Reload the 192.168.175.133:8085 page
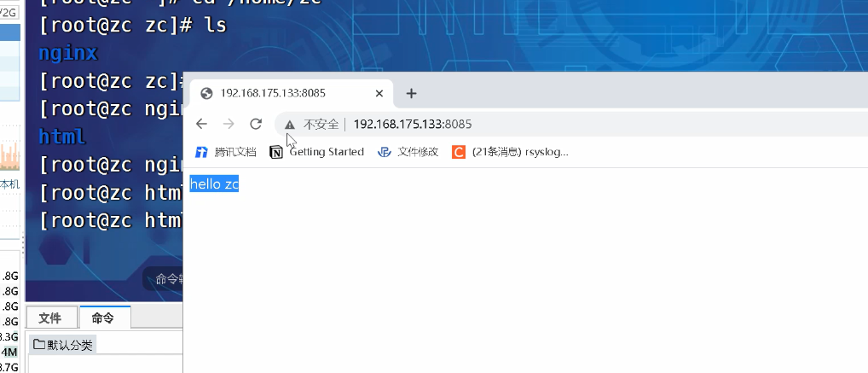 coord(255,124)
